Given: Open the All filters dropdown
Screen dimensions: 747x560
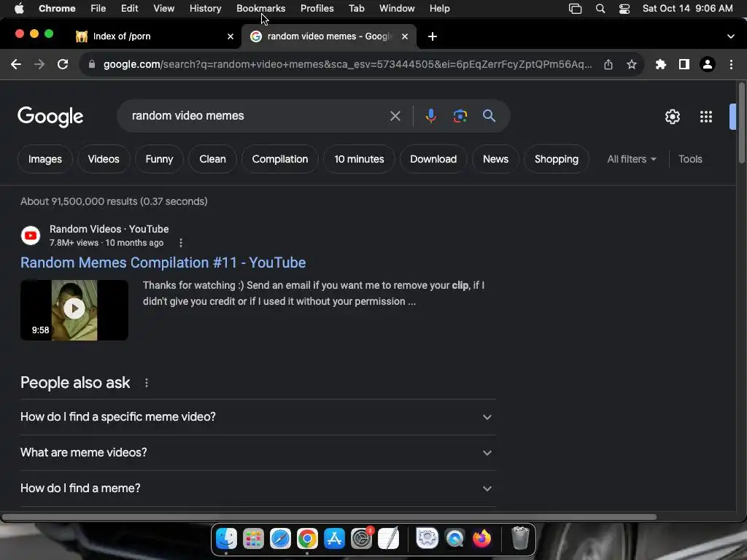Looking at the screenshot, I should (x=632, y=159).
